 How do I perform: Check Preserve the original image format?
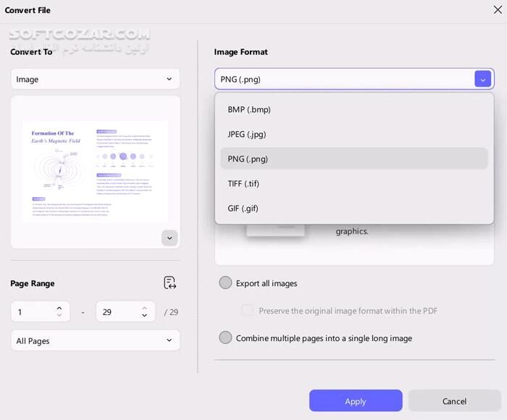point(248,311)
